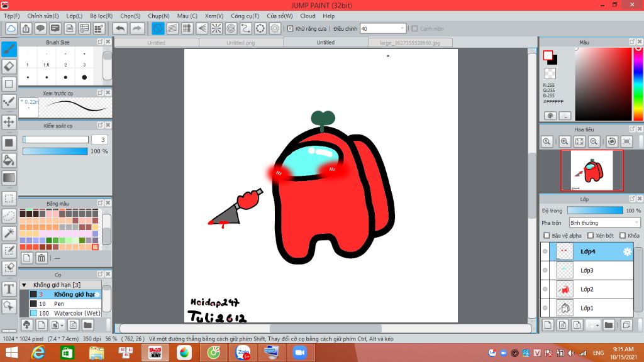
Task: Zoom in on the Navigator panel
Action: point(564,141)
